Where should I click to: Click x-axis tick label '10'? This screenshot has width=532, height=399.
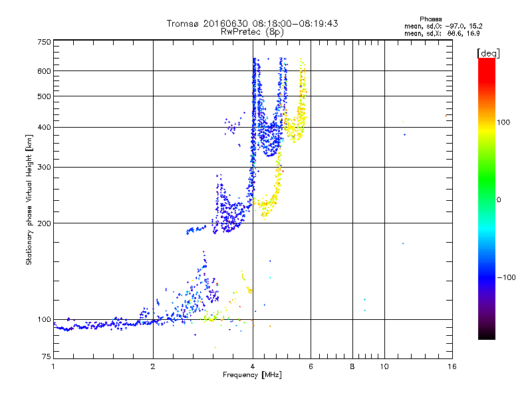pos(384,366)
